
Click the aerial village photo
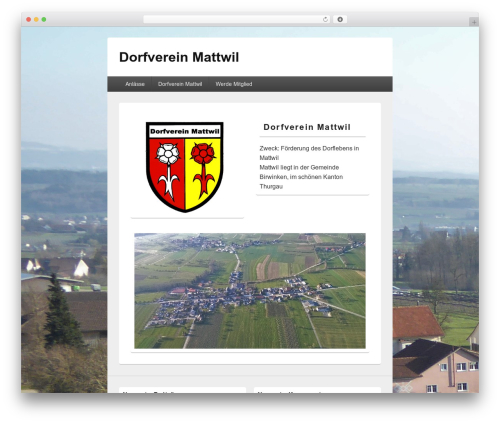(x=250, y=291)
